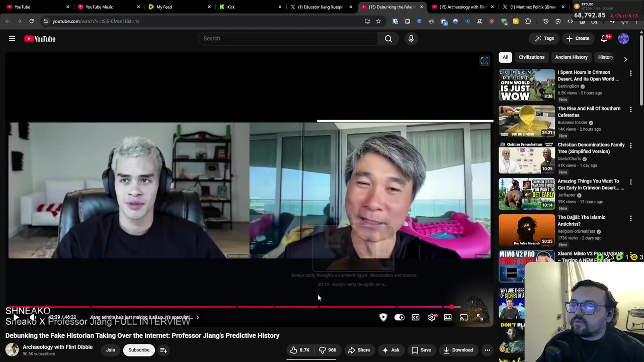Join the Archaeology with Flint Dibble channel

pyautogui.click(x=111, y=350)
